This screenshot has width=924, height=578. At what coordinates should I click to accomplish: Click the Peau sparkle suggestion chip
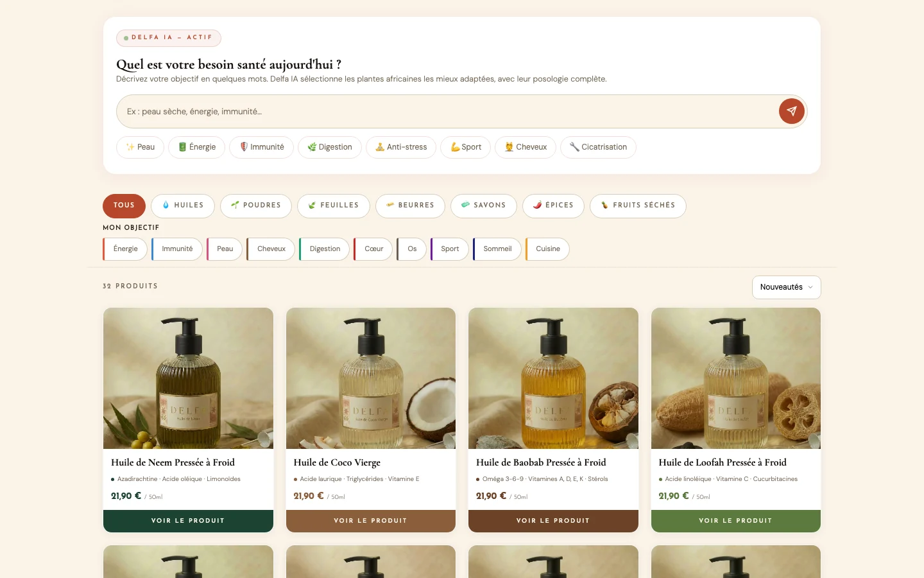[141, 147]
